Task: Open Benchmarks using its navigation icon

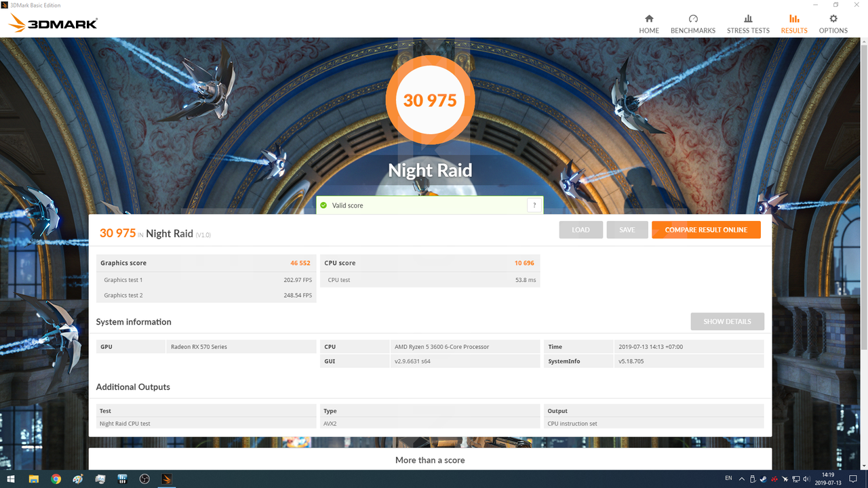Action: point(693,24)
